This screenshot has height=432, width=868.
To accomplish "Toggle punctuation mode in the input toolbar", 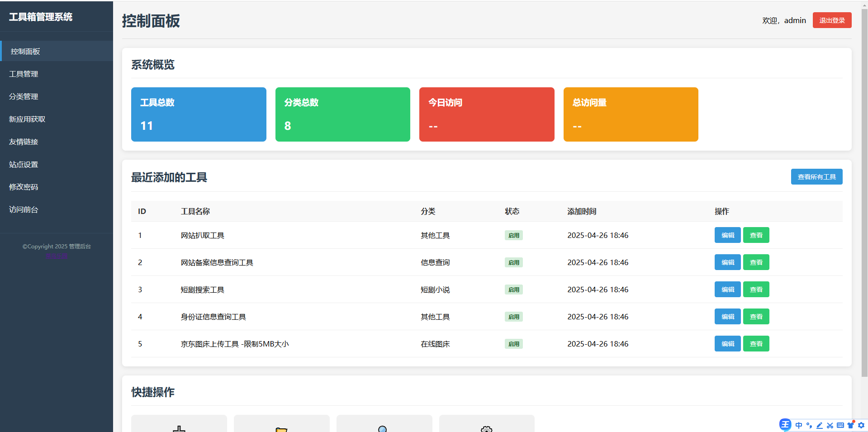I will pyautogui.click(x=809, y=425).
